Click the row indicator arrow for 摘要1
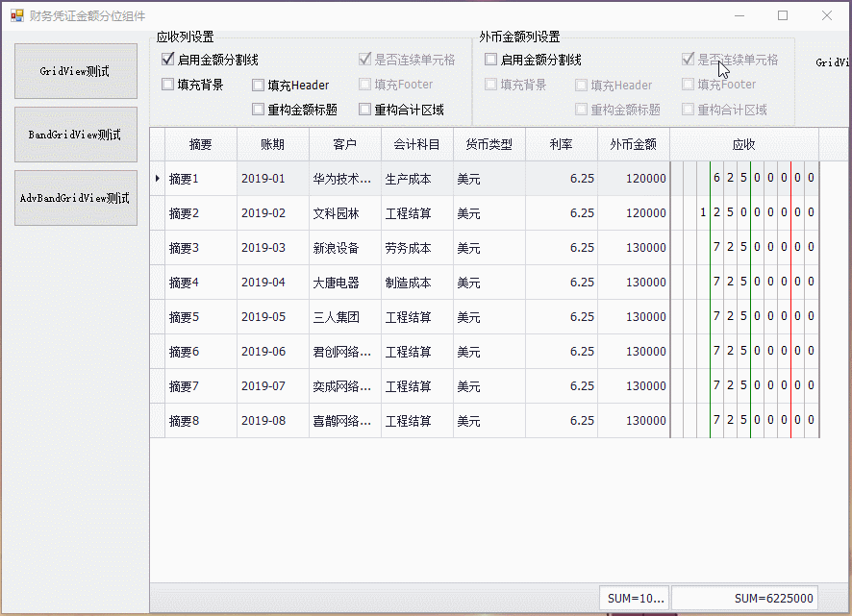 pos(158,178)
